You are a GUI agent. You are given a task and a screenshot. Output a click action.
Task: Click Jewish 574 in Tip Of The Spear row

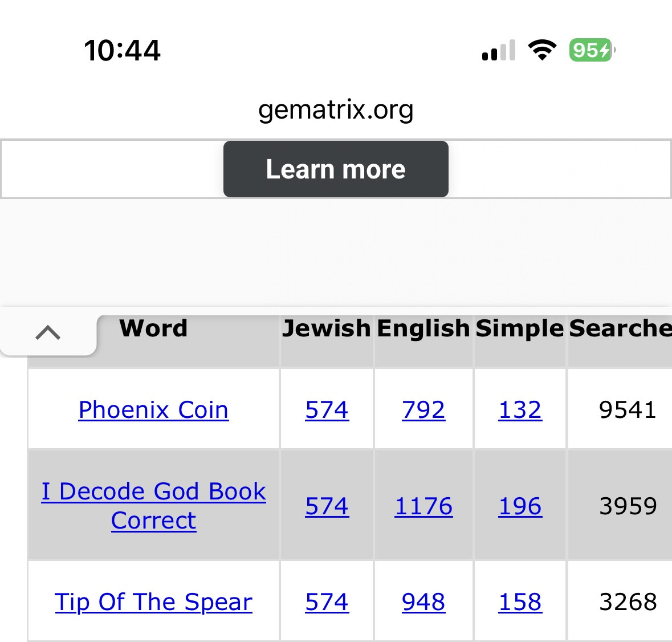327,602
